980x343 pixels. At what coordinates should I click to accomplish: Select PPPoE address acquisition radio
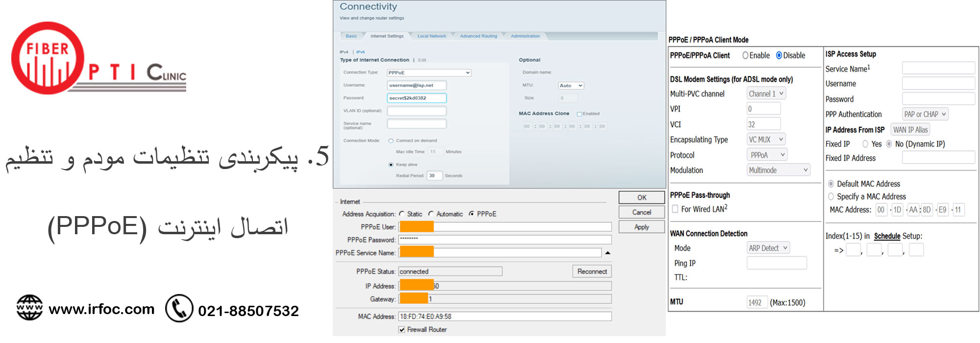(471, 214)
